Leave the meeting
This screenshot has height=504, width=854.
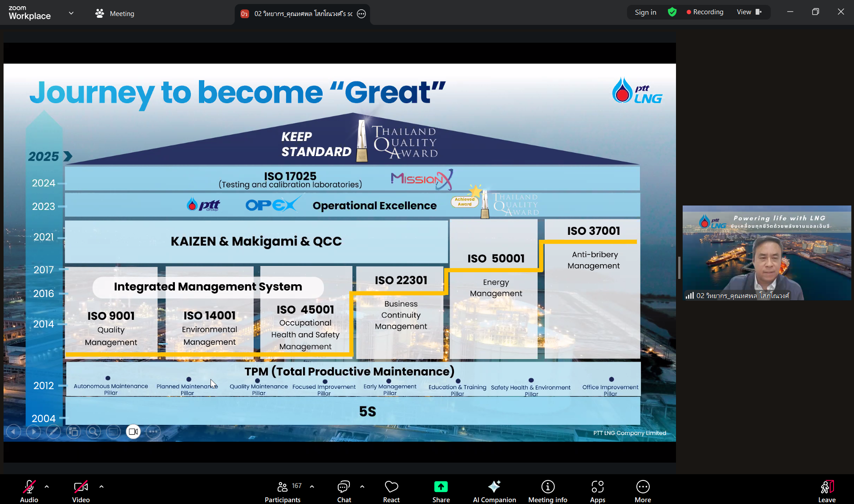pos(826,491)
